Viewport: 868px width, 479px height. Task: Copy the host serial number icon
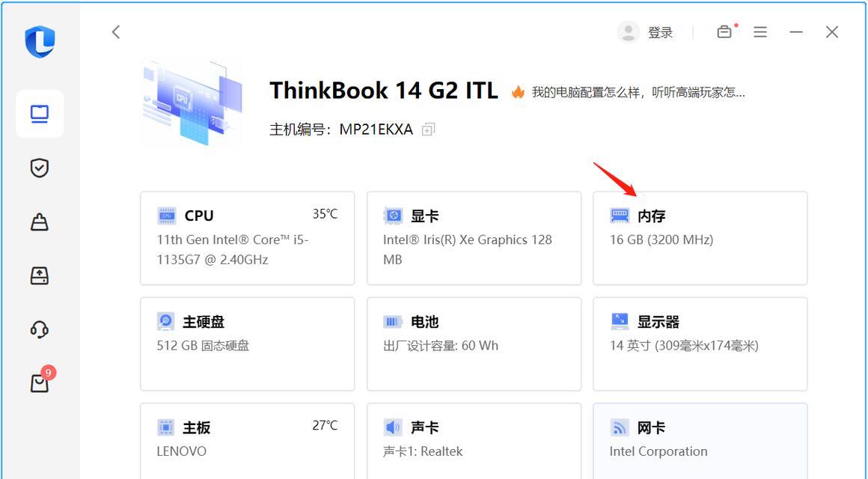tap(428, 129)
